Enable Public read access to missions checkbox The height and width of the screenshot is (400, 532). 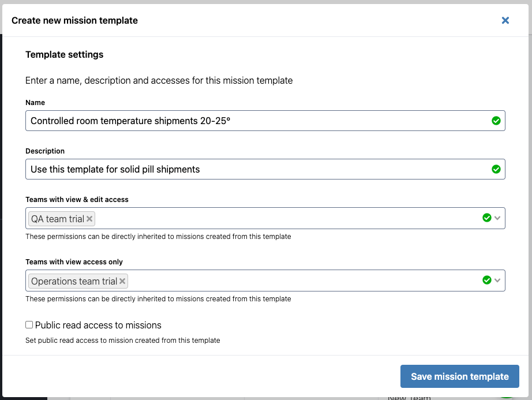coord(29,325)
